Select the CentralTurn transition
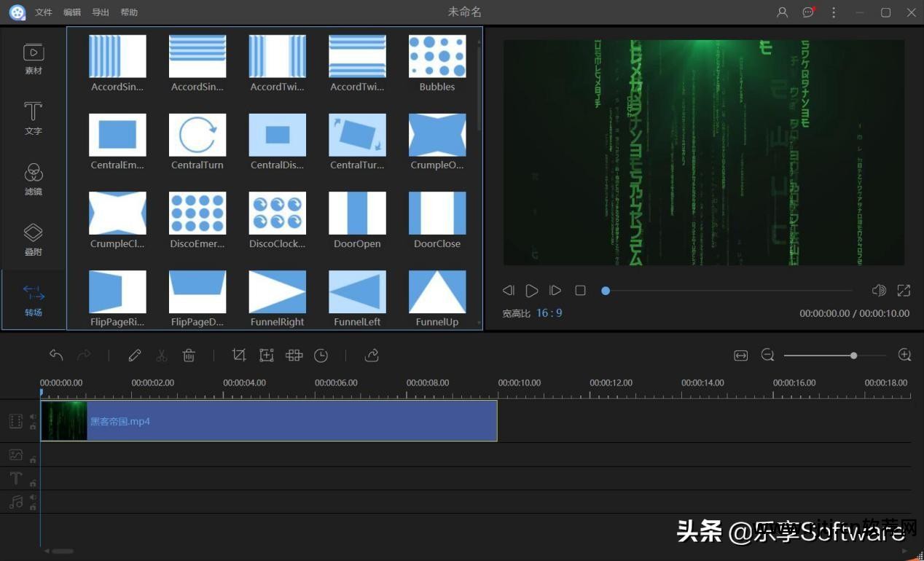 pyautogui.click(x=197, y=135)
